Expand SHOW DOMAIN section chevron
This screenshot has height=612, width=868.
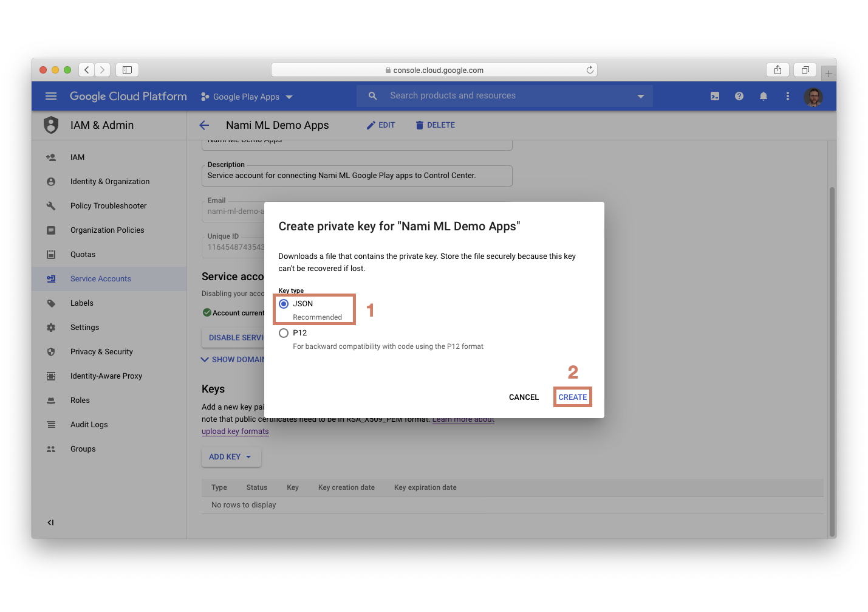(x=205, y=360)
